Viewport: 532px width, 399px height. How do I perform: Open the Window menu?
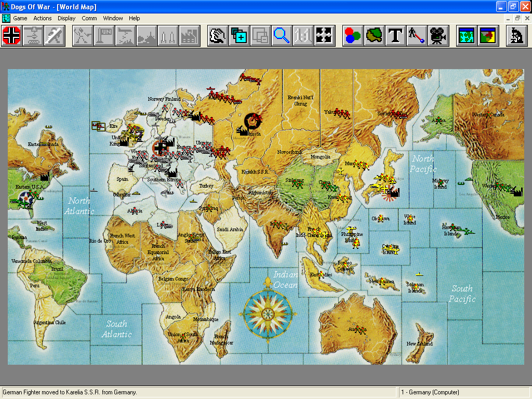tap(113, 18)
